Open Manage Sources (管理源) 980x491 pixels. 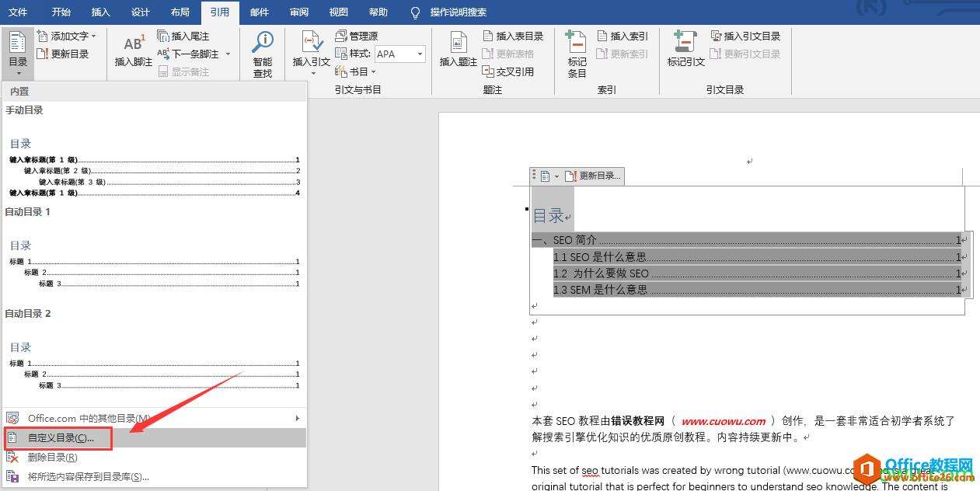pyautogui.click(x=357, y=37)
